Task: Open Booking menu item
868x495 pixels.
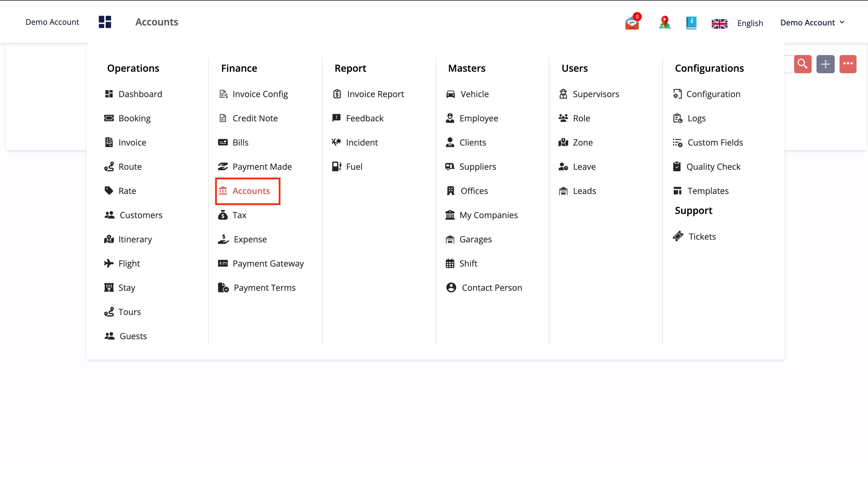Action: pos(128,118)
